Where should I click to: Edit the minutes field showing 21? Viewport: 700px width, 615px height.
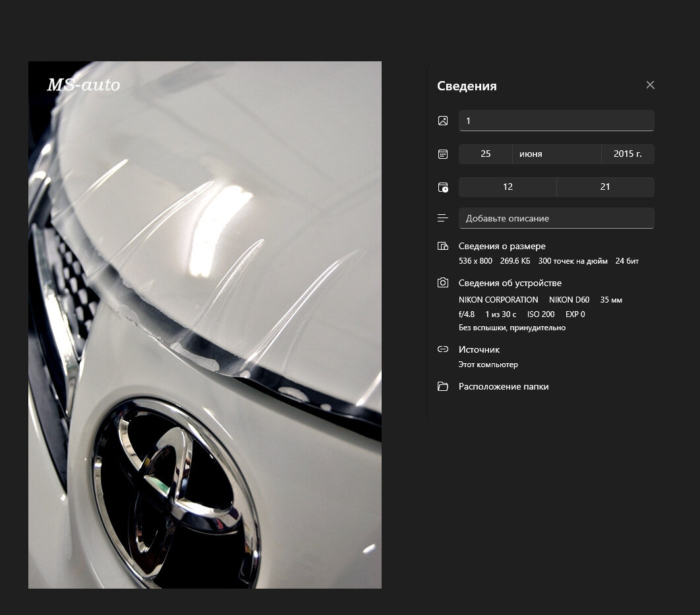[605, 187]
